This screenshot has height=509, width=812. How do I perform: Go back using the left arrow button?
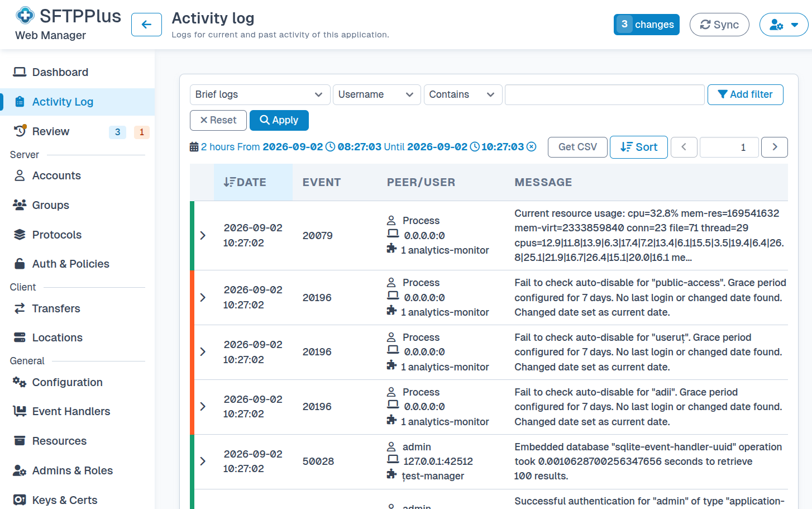(x=146, y=25)
